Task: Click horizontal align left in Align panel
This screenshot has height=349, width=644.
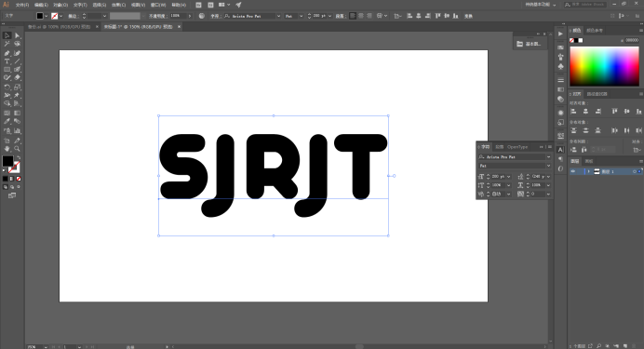Action: 574,112
